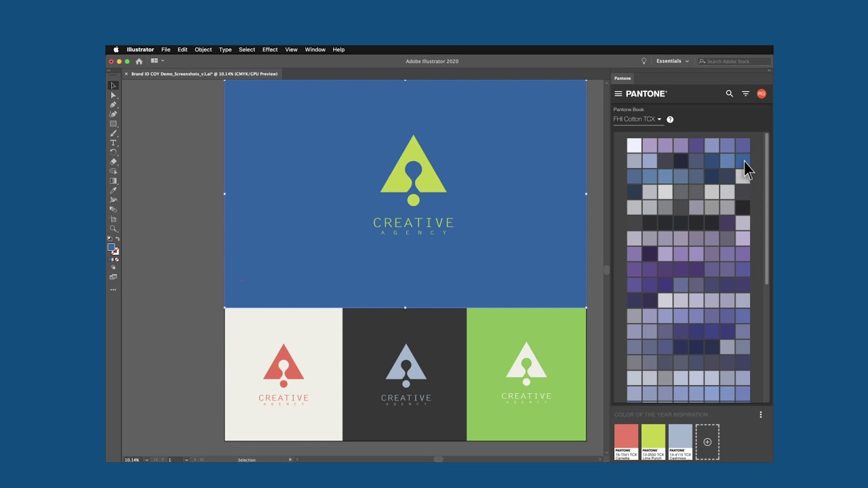
Task: Select the Direct Selection tool
Action: point(113,95)
